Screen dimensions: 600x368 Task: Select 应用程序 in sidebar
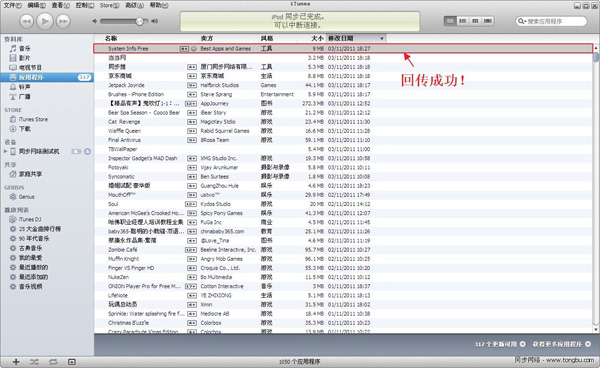(x=47, y=77)
